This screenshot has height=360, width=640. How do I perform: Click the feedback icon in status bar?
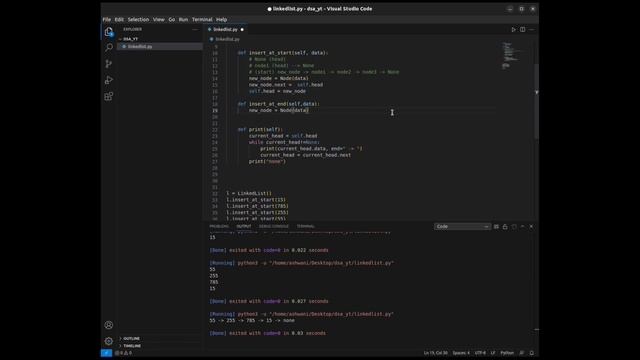pyautogui.click(x=522, y=353)
